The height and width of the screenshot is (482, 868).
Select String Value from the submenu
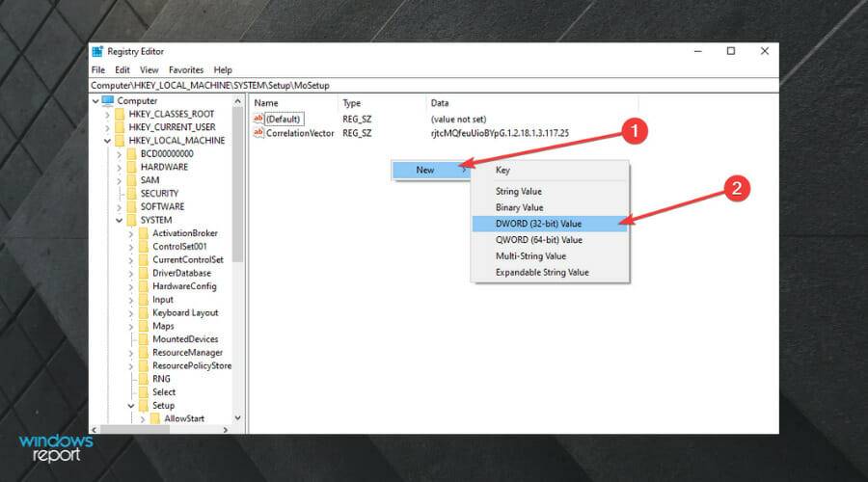click(x=551, y=192)
